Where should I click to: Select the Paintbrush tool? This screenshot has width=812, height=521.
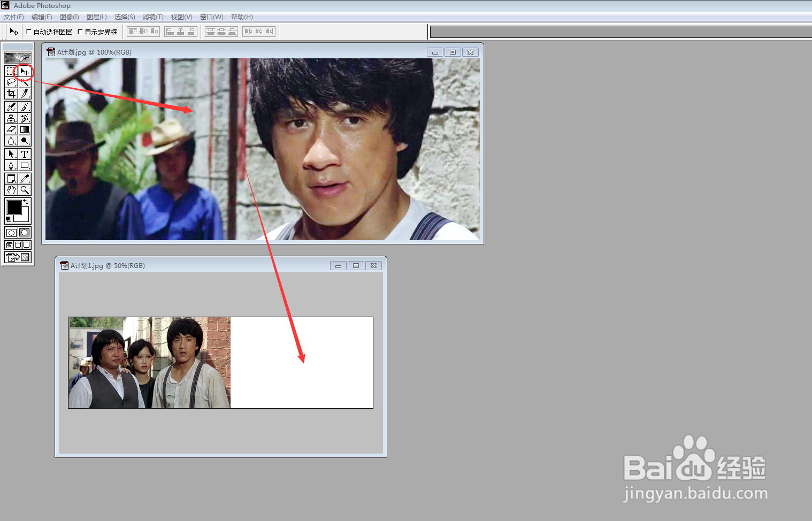[x=25, y=107]
